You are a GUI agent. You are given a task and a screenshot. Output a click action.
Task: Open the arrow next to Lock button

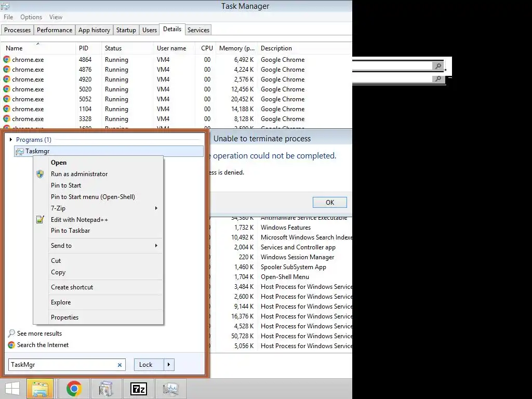click(169, 365)
